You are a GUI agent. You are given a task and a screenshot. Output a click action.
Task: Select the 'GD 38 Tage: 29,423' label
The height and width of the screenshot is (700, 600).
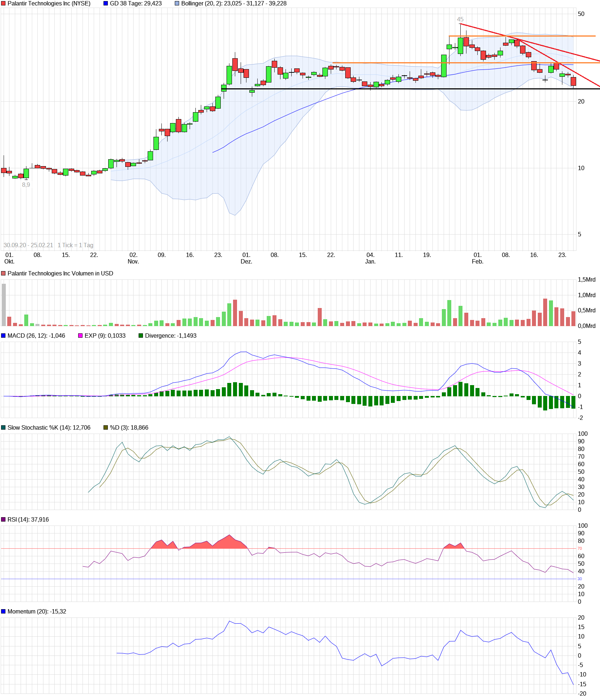pos(136,4)
